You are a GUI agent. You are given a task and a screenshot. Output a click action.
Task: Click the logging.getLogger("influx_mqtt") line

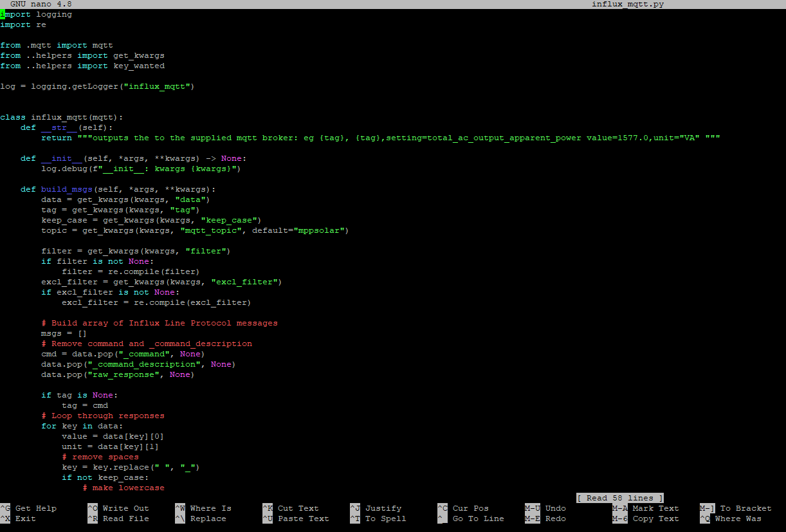[x=97, y=86]
